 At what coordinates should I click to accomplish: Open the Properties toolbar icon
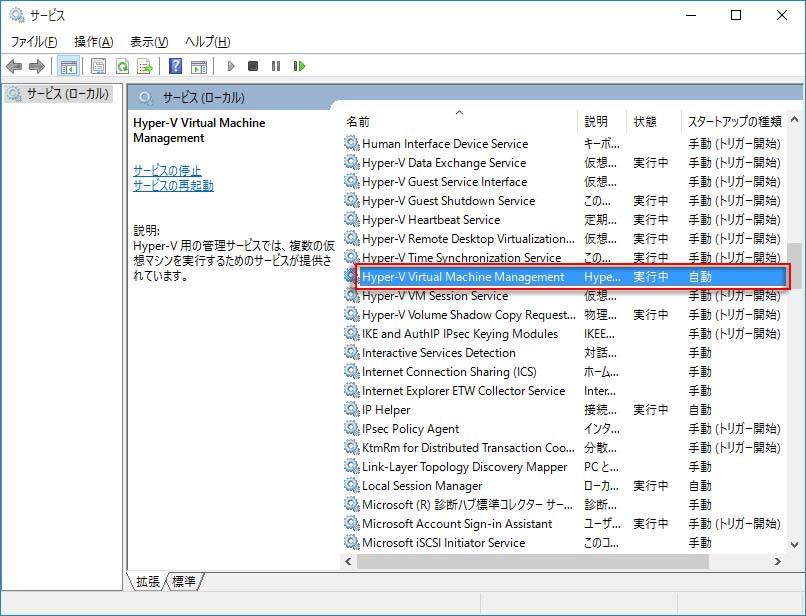[98, 66]
